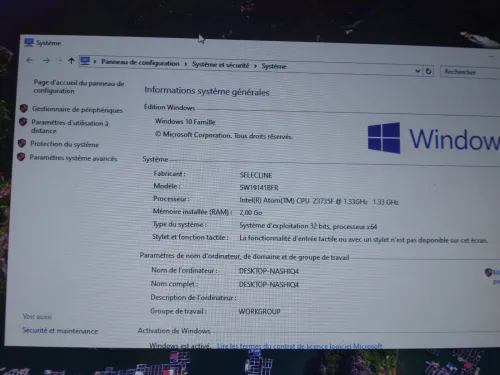The width and height of the screenshot is (500, 375).
Task: Open Sécurité et maintenance link
Action: (x=60, y=331)
